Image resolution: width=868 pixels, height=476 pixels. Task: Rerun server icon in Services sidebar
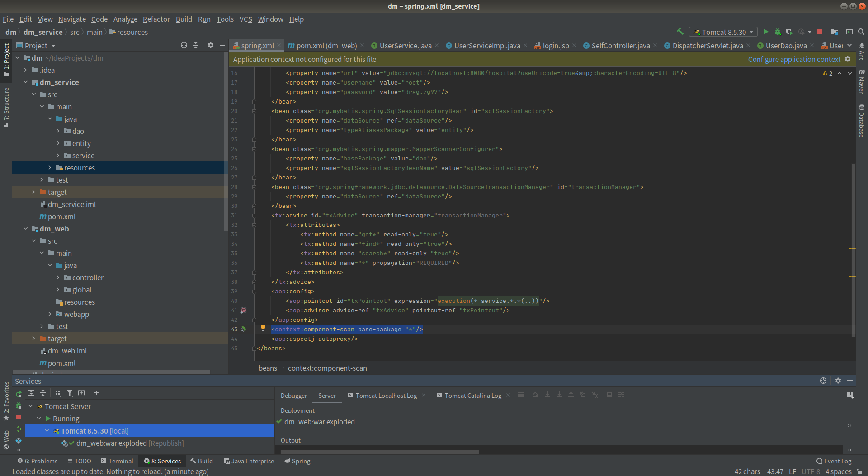pyautogui.click(x=19, y=394)
